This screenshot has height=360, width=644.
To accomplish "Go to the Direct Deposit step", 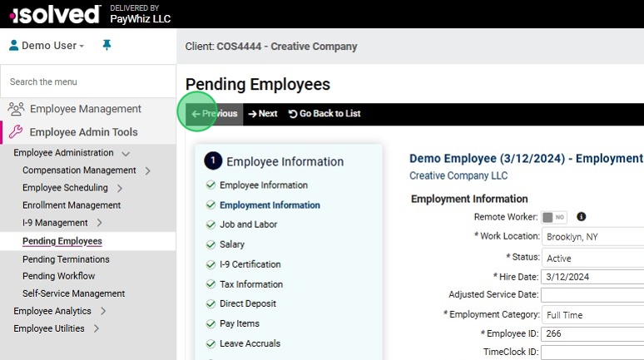I will point(247,304).
